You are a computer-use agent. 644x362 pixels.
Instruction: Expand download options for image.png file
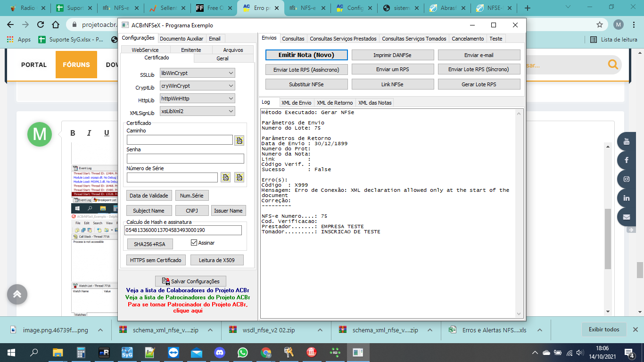click(x=100, y=330)
